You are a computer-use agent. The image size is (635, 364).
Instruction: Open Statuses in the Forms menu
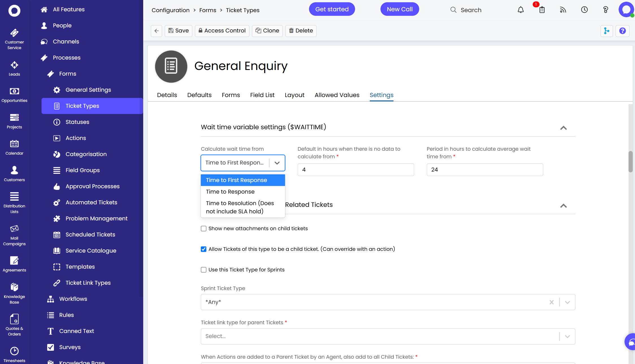pyautogui.click(x=77, y=122)
